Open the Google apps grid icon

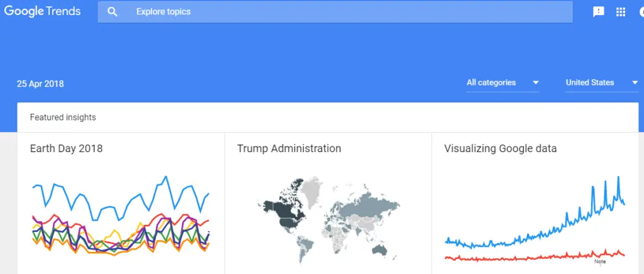click(621, 12)
